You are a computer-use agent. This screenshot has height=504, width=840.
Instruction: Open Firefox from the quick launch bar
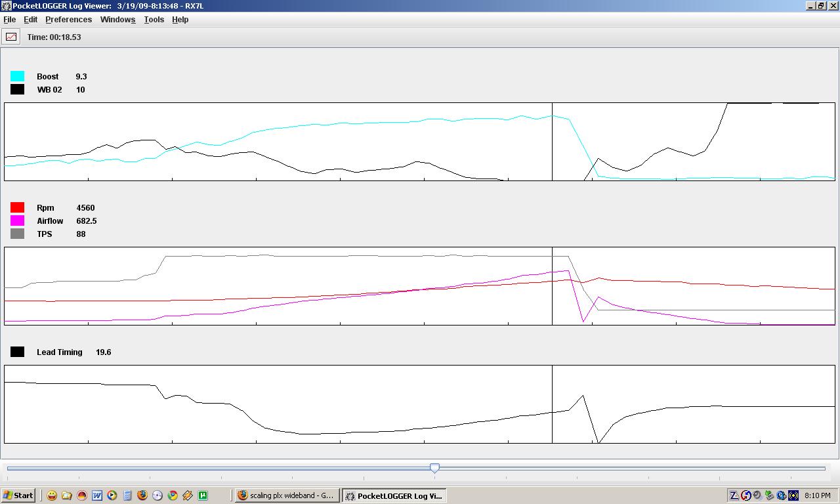coord(142,495)
